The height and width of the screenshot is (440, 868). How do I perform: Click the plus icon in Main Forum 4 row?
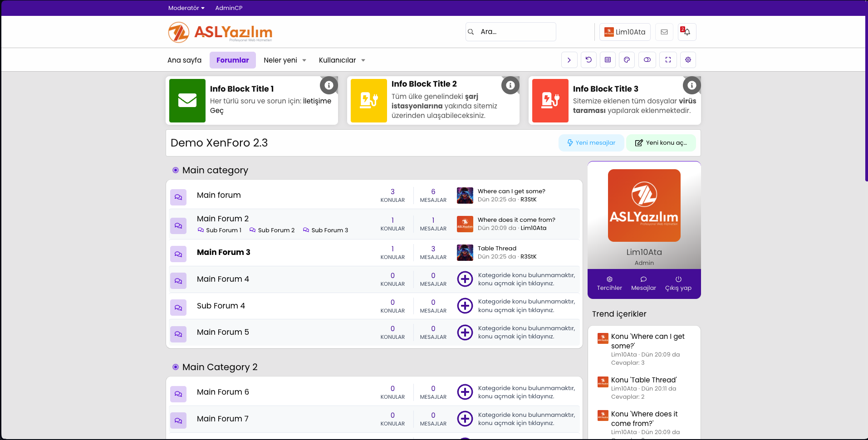pos(465,279)
